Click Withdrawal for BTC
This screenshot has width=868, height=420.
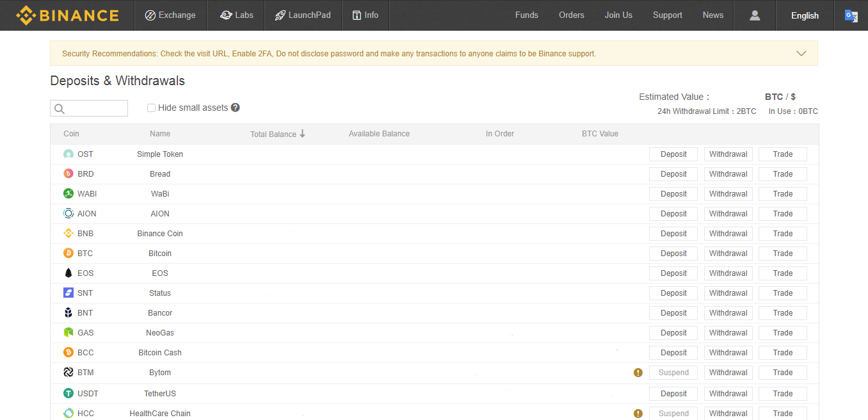pos(728,254)
